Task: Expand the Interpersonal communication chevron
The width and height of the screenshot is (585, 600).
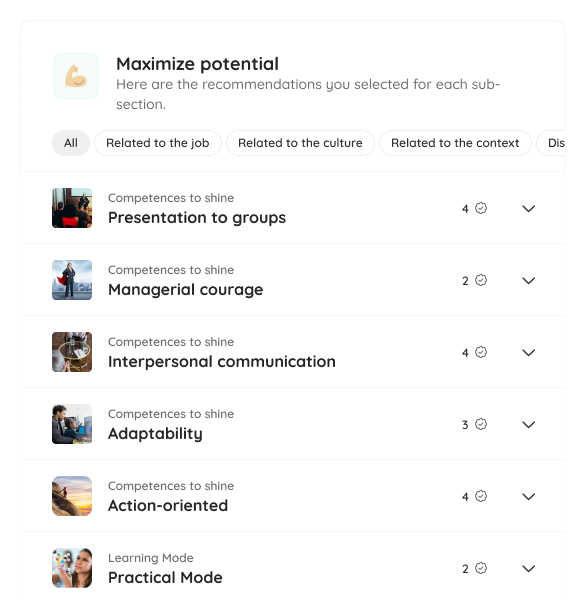Action: coord(528,352)
